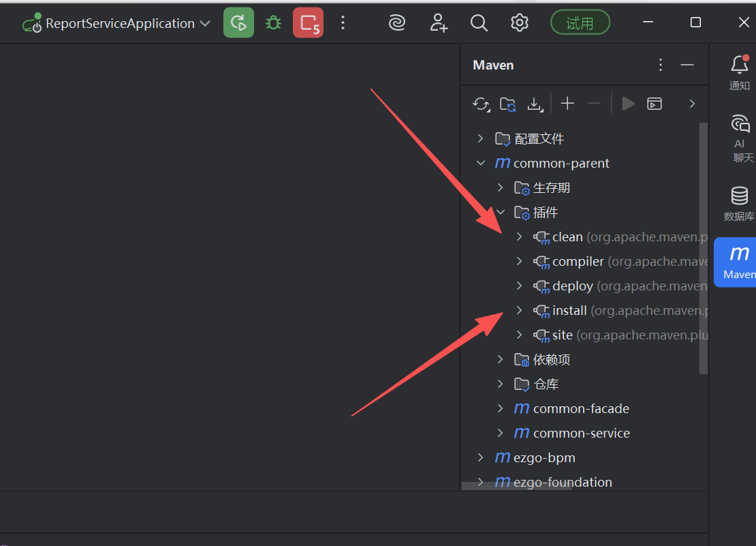Reload all Maven projects
Image resolution: width=756 pixels, height=546 pixels.
pyautogui.click(x=481, y=104)
